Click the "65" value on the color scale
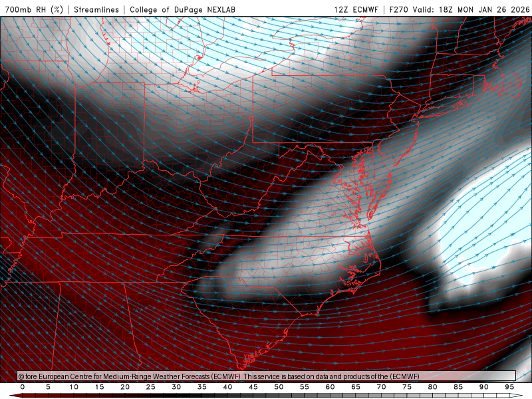Screen dimensions: 532x399 tap(356, 387)
